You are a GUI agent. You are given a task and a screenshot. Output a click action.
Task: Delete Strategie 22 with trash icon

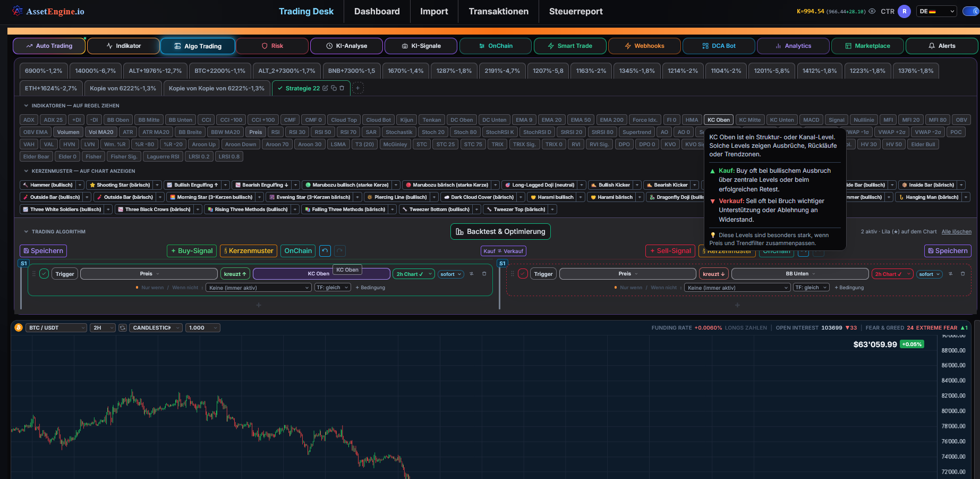click(342, 88)
